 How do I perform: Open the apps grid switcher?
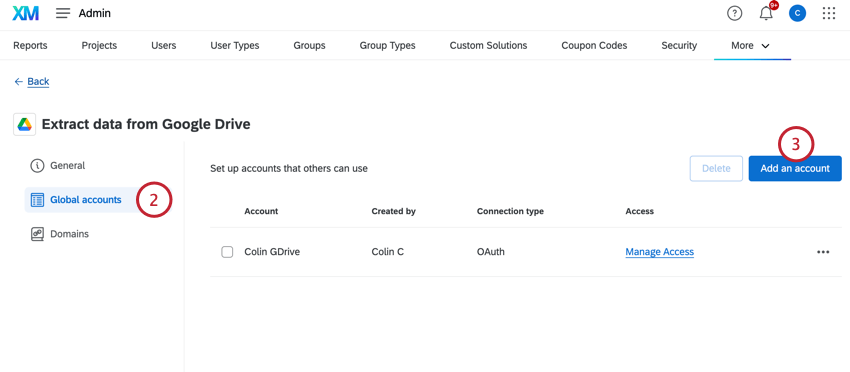[x=829, y=14]
